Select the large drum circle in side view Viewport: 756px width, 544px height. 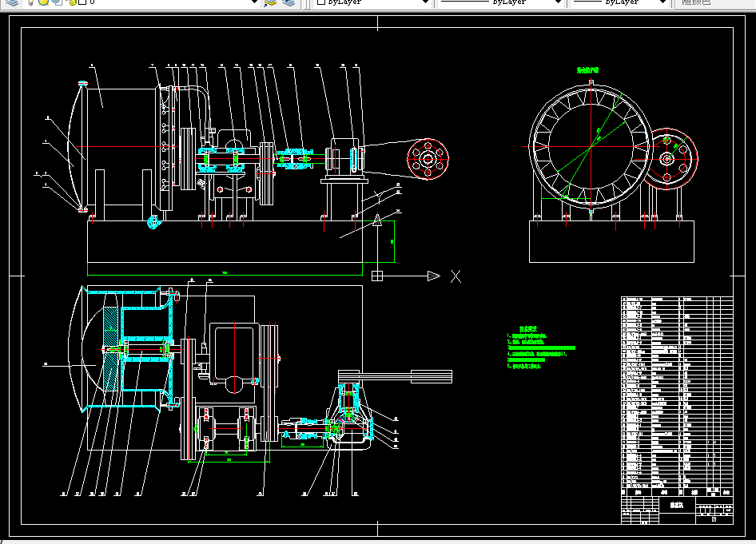(591, 146)
